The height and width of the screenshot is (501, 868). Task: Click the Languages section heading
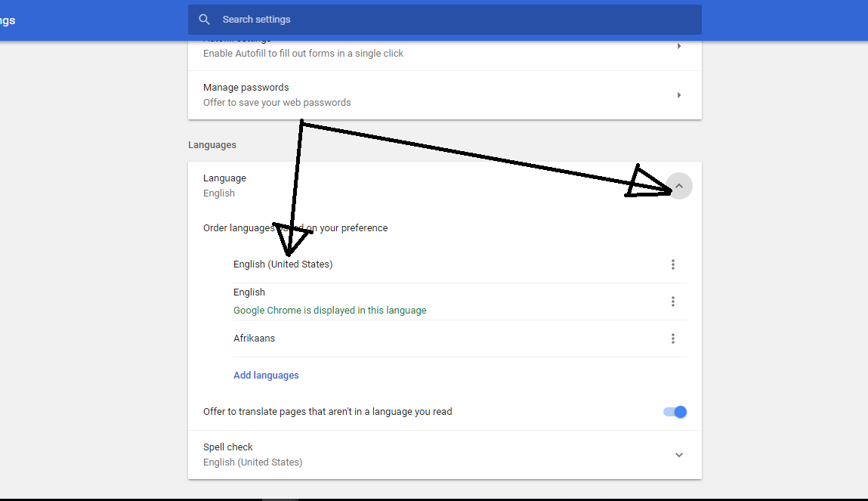(x=212, y=144)
